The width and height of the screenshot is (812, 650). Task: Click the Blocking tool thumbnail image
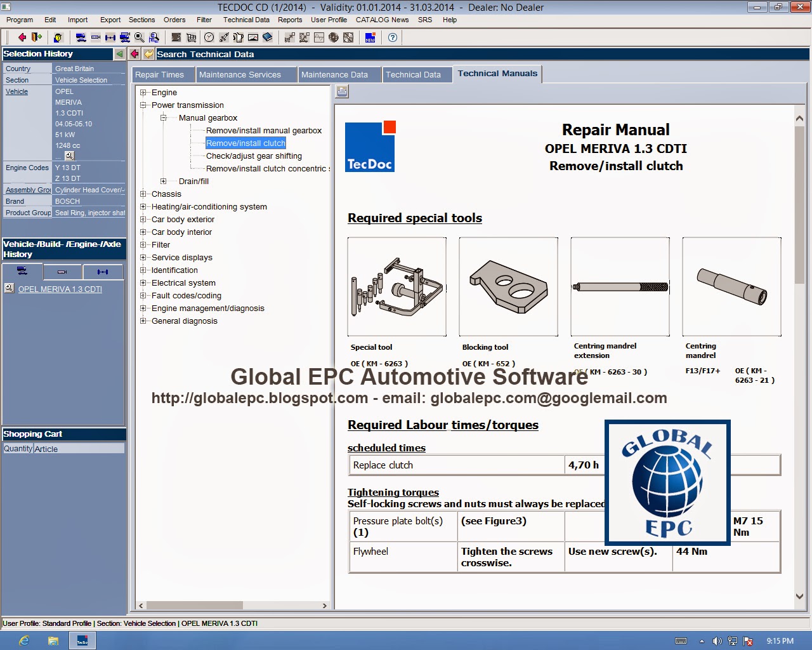(509, 287)
